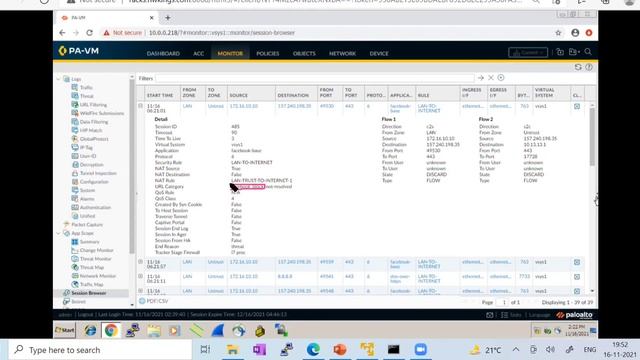Clear session icon for 06:21:11 row
This screenshot has width=640, height=360.
coord(577,277)
